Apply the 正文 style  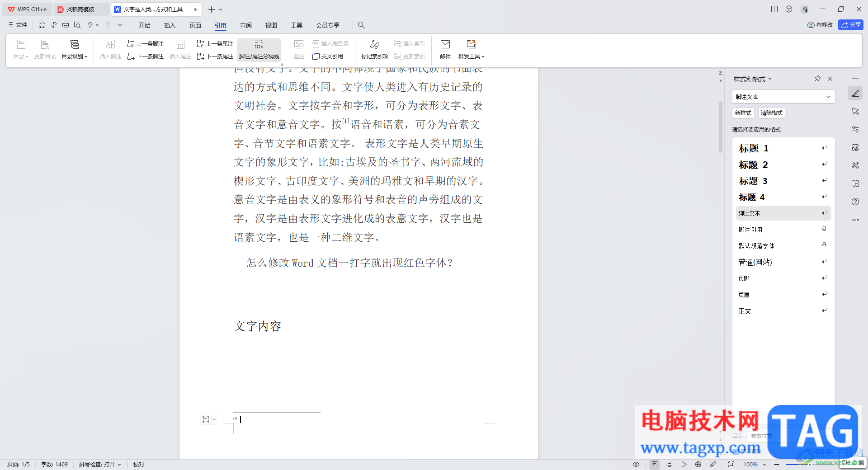pyautogui.click(x=783, y=311)
